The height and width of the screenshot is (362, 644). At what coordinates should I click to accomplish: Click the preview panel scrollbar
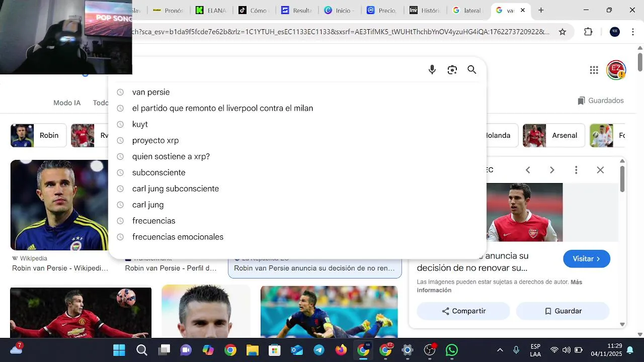[x=622, y=178]
